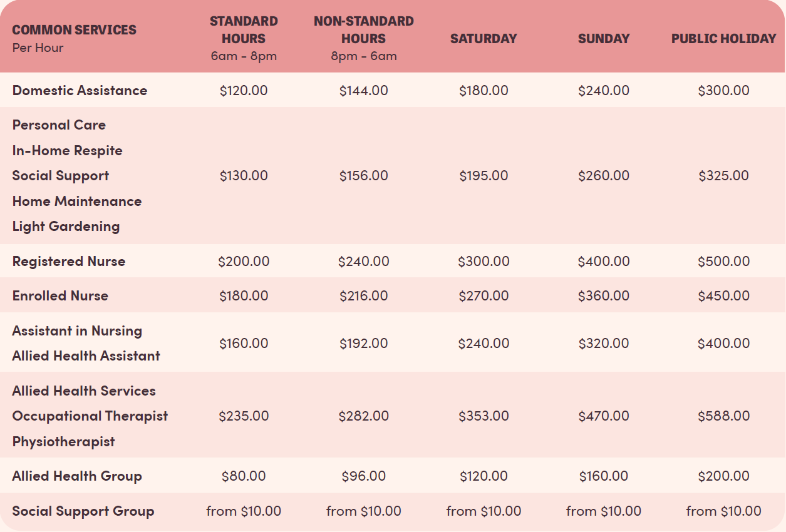Click the Physiotherapist service label
This screenshot has height=532, width=786.
(x=63, y=441)
